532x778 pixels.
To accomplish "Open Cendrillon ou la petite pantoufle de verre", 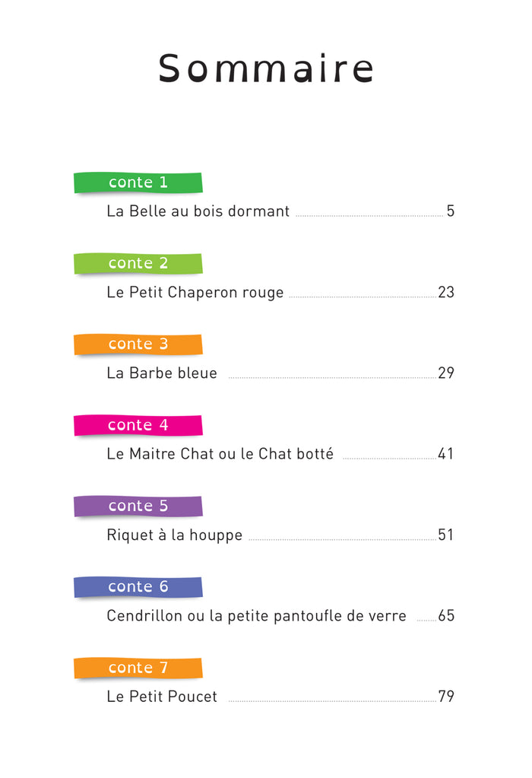I will coord(257,616).
